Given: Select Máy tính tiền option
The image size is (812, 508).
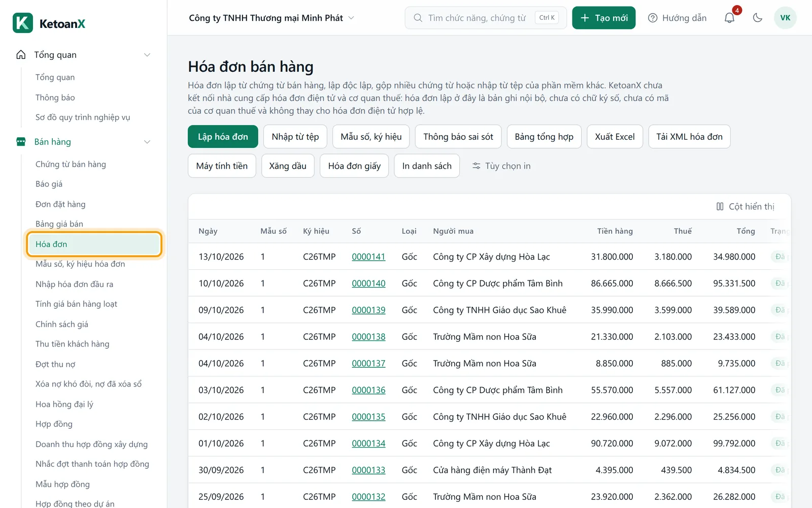Looking at the screenshot, I should (222, 166).
